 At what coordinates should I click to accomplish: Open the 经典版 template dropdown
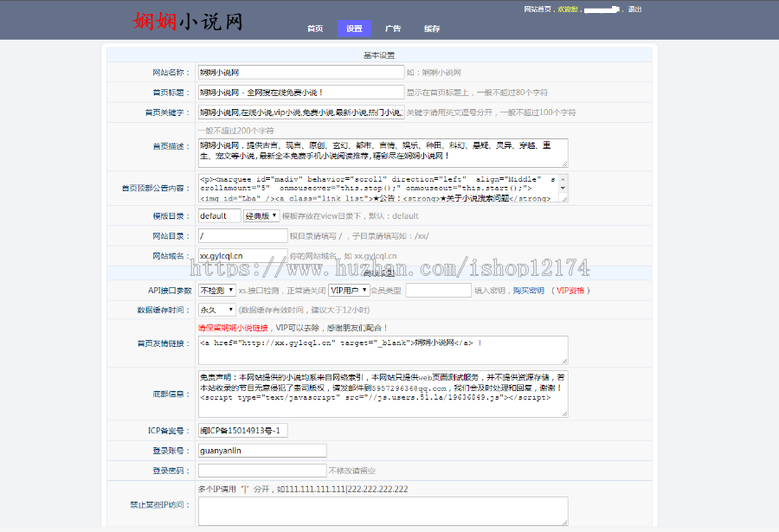[x=261, y=215]
